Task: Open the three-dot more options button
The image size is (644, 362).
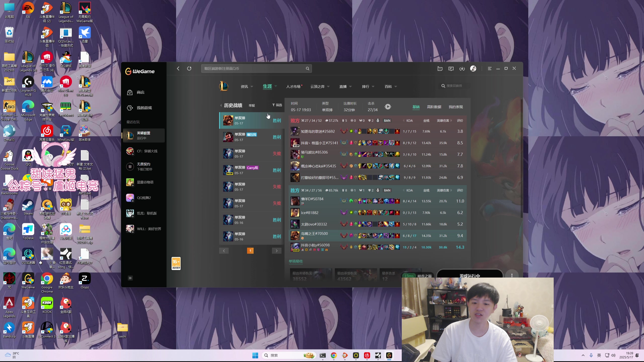Action: click(512, 276)
